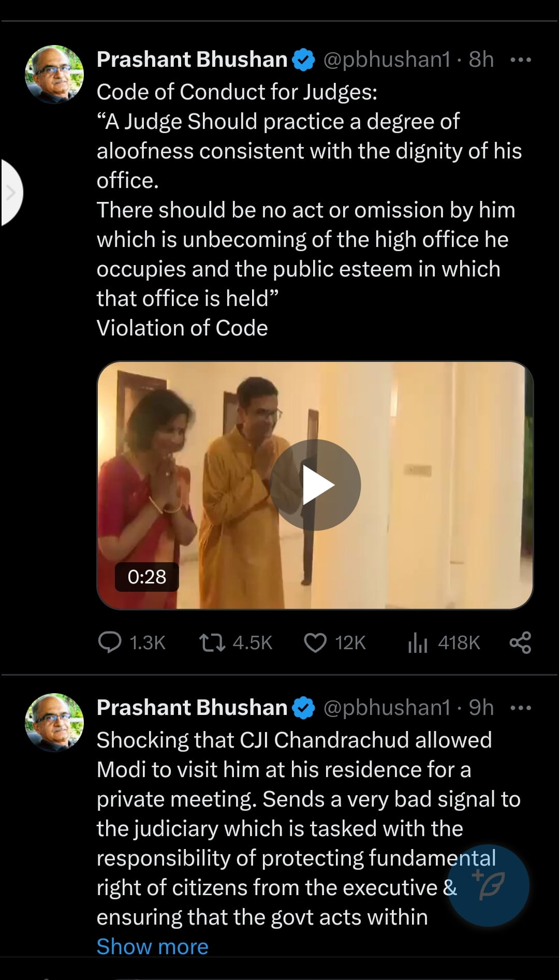Open the tweet about CJI Chandrachud
This screenshot has width=559, height=980.
click(295, 828)
